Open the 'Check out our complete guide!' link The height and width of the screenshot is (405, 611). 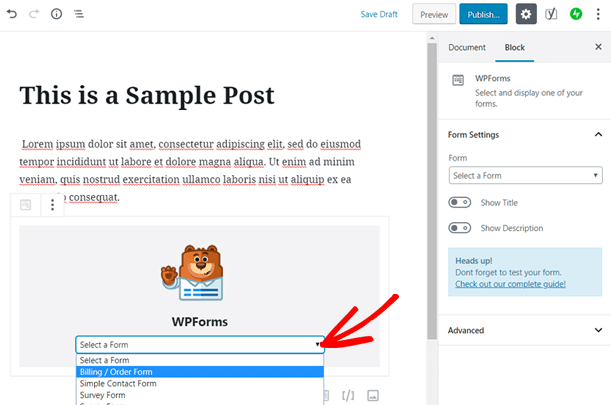510,284
